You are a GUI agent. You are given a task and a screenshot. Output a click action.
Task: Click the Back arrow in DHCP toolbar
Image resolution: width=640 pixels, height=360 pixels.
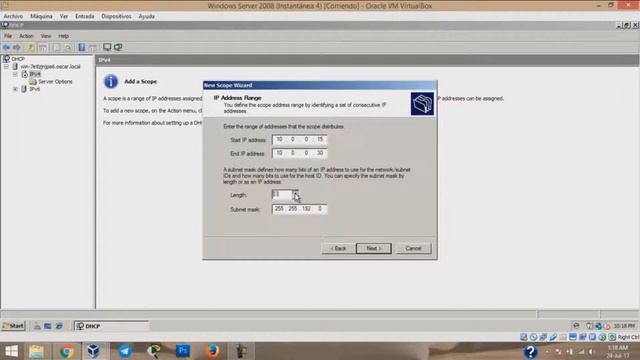coord(7,47)
